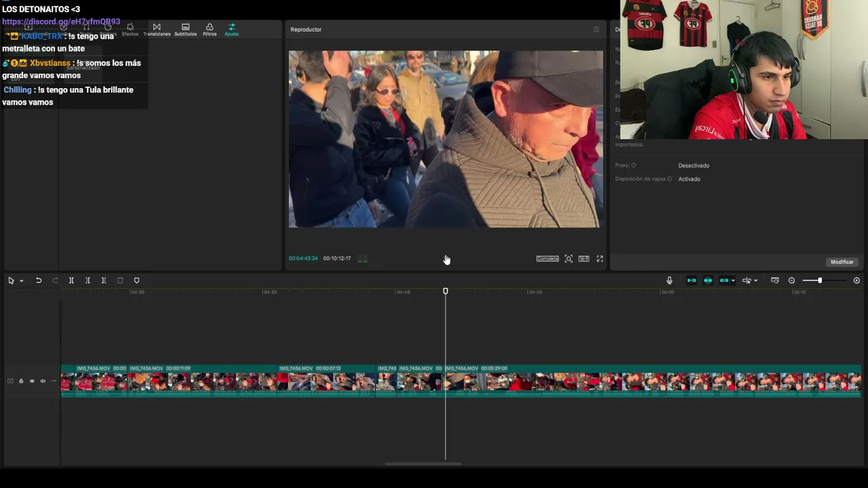Split the clip at playhead
This screenshot has height=488, width=868.
coord(71,281)
